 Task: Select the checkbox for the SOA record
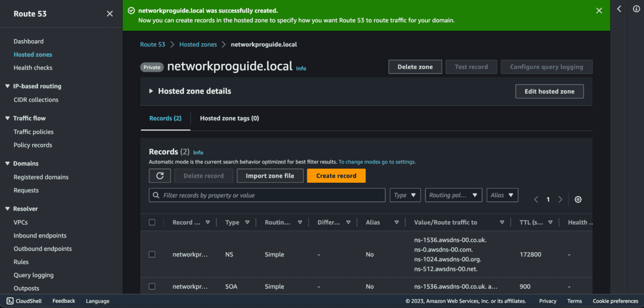[152, 286]
